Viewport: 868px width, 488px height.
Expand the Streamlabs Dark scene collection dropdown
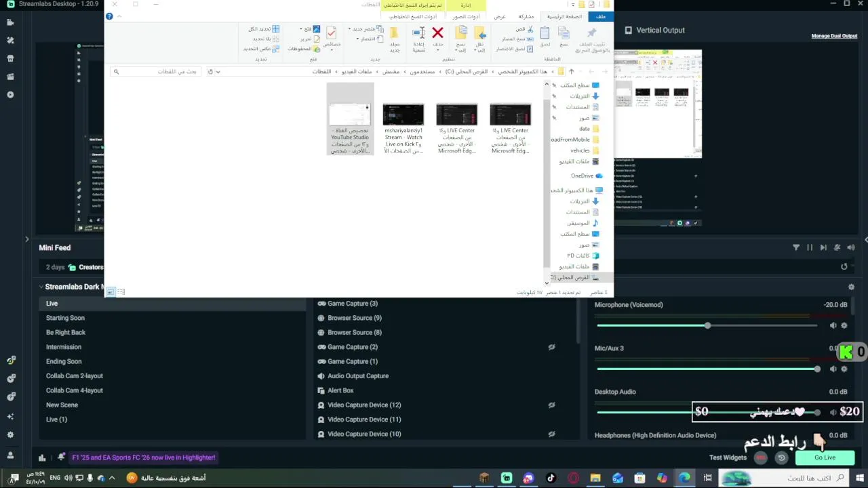coord(41,287)
